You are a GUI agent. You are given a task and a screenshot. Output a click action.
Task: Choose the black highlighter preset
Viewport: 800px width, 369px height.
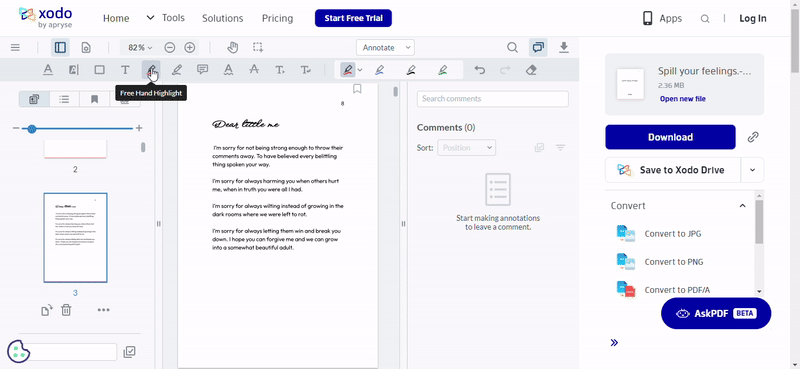pyautogui.click(x=411, y=70)
